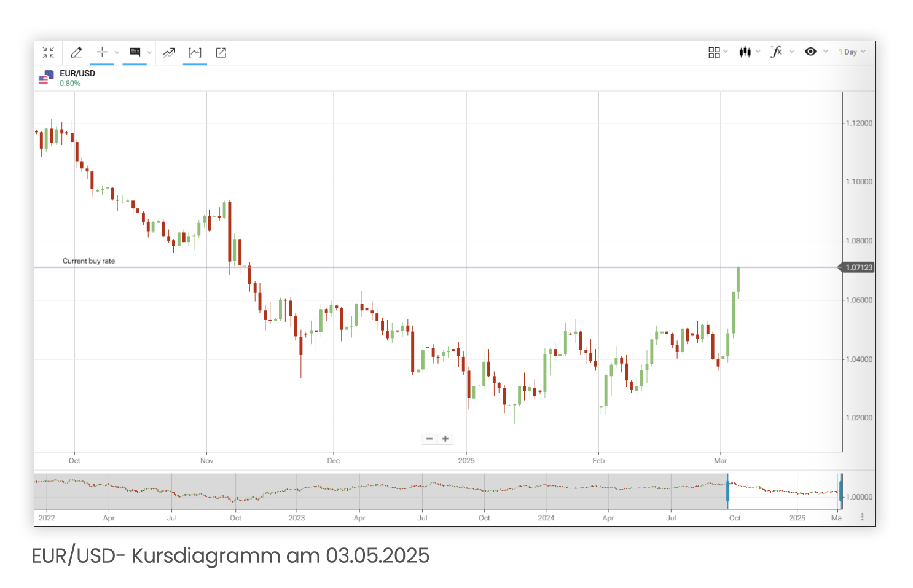Open the fx indicators icon
The image size is (913, 588).
pyautogui.click(x=776, y=52)
